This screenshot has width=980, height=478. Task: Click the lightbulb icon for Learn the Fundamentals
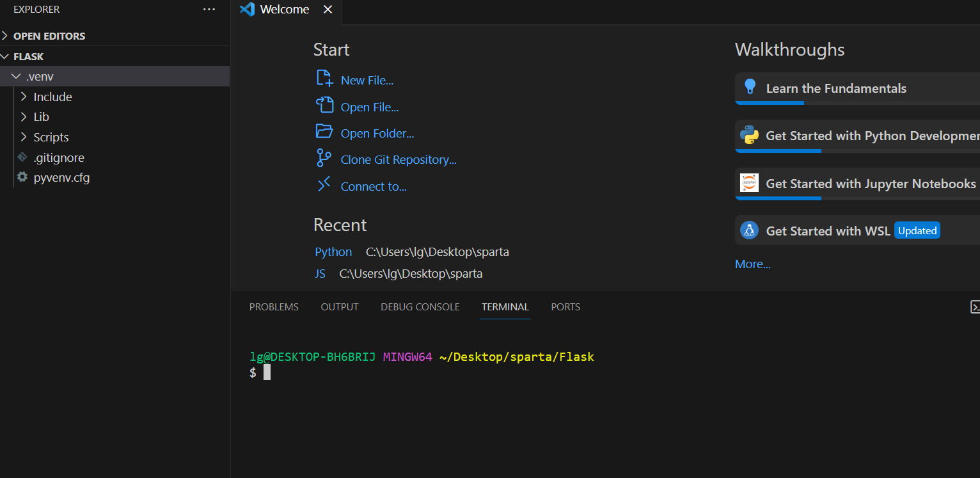point(750,88)
